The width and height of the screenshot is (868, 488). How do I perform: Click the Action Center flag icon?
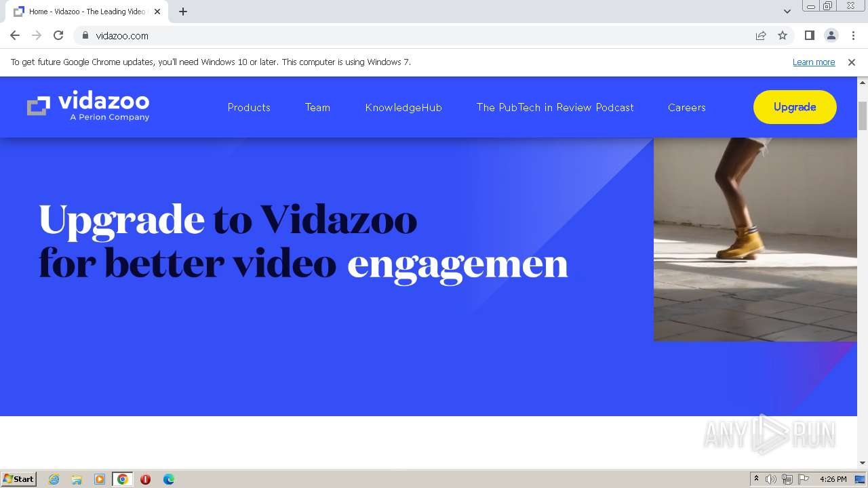point(804,479)
